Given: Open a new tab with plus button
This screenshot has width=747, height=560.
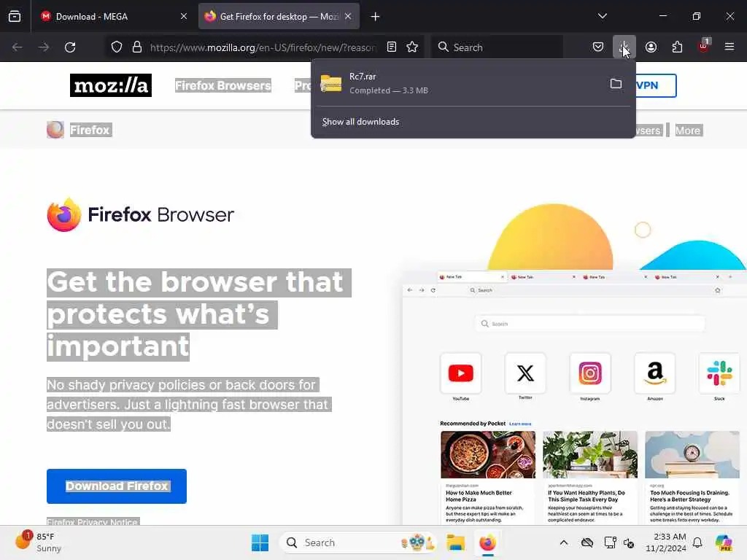Looking at the screenshot, I should pyautogui.click(x=376, y=17).
